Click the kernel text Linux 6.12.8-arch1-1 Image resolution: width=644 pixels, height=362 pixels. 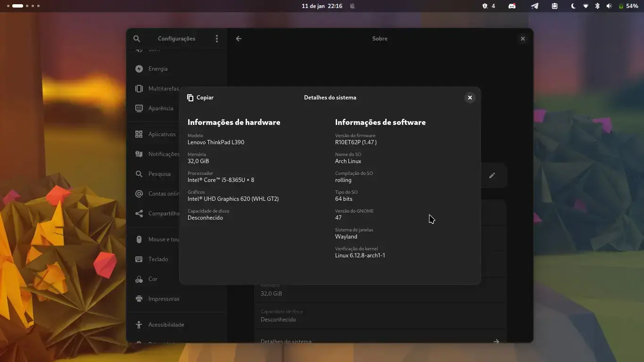(360, 255)
